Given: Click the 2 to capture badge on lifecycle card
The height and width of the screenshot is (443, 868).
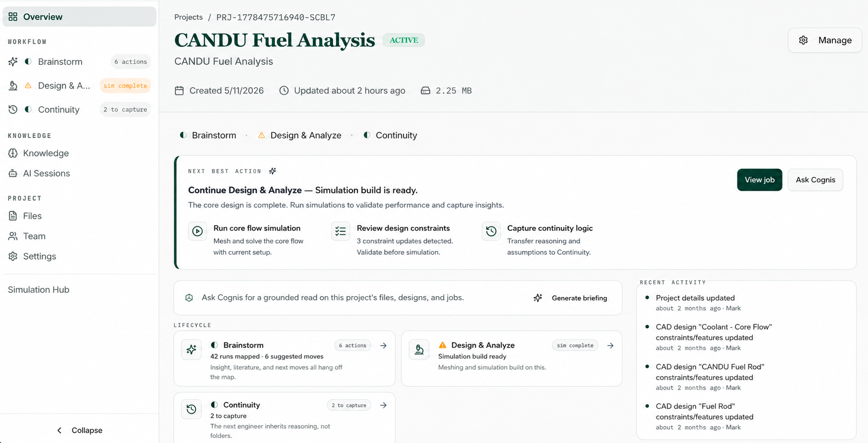Looking at the screenshot, I should pos(349,405).
